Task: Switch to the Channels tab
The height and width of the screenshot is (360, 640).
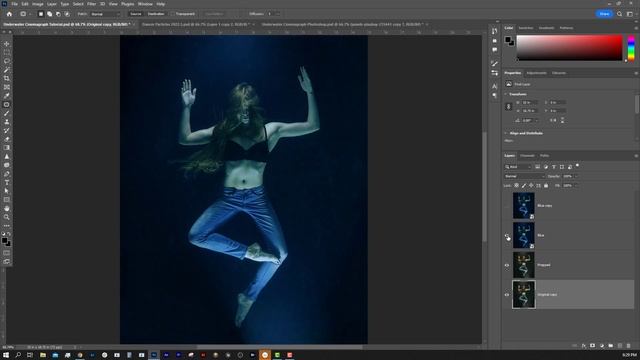Action: (527, 156)
